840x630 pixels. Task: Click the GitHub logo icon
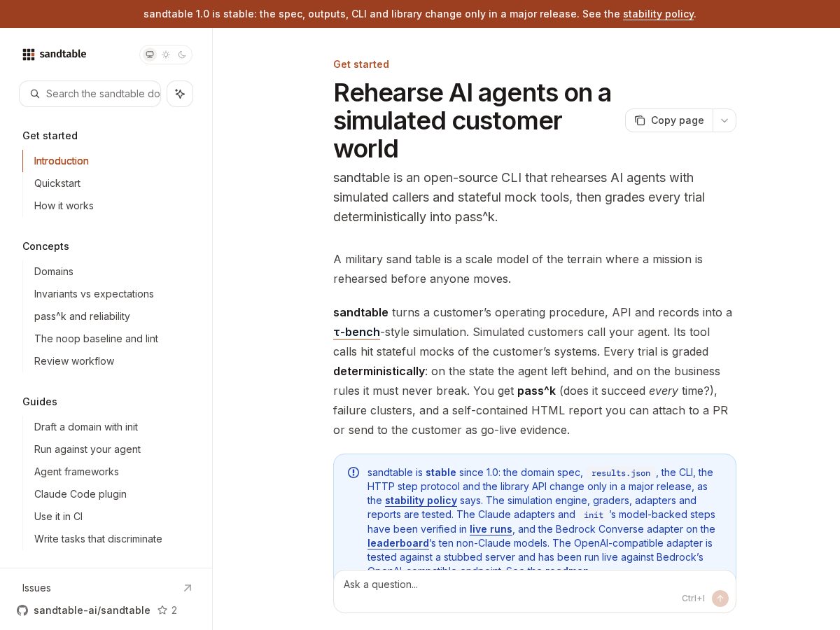tap(22, 610)
